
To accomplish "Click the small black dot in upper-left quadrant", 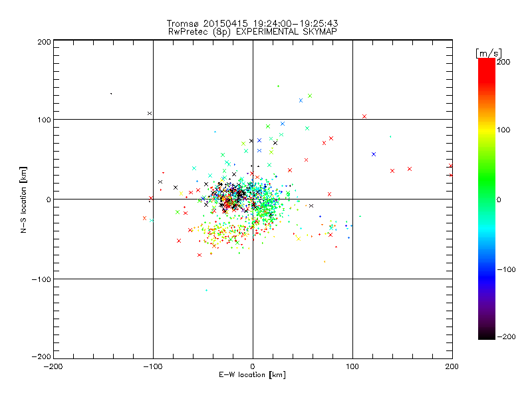I will (x=111, y=94).
